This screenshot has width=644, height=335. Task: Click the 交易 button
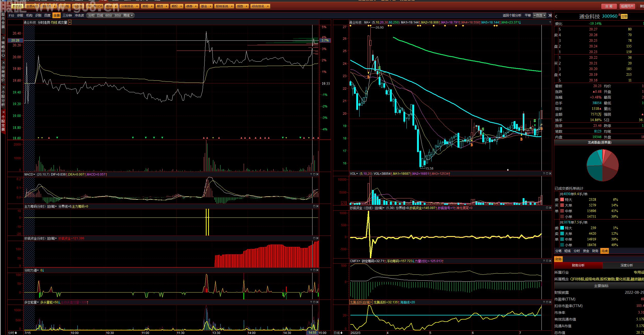pyautogui.click(x=609, y=6)
